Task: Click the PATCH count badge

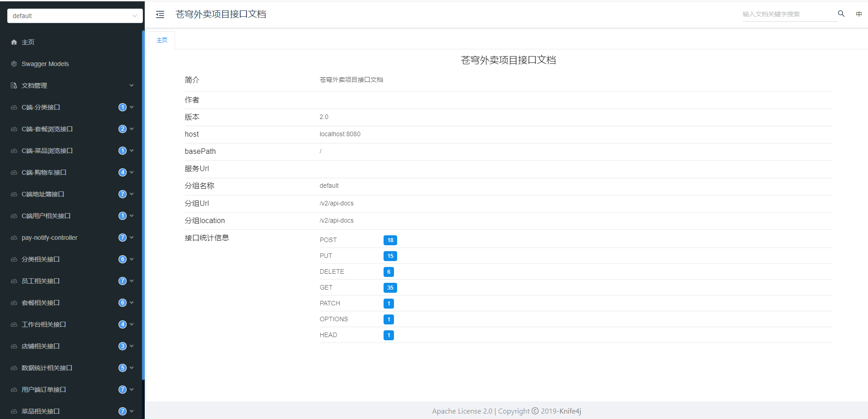Action: [x=389, y=304]
